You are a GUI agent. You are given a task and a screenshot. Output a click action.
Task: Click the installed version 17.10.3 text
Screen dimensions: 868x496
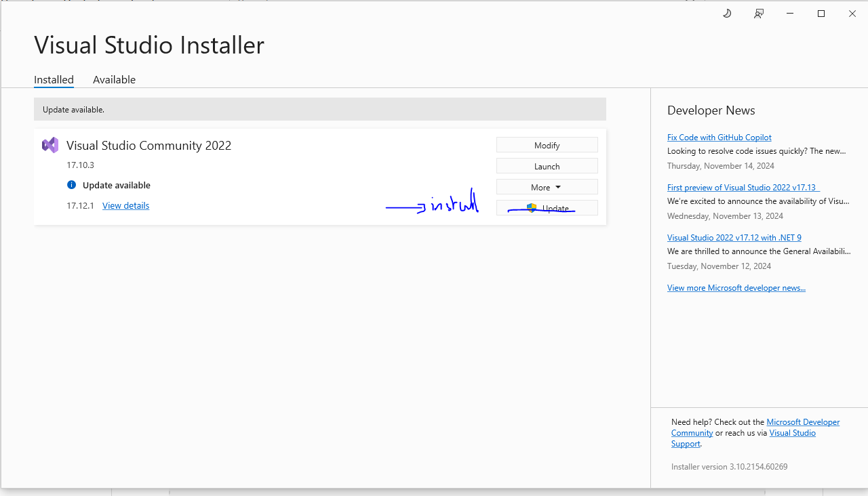[80, 165]
